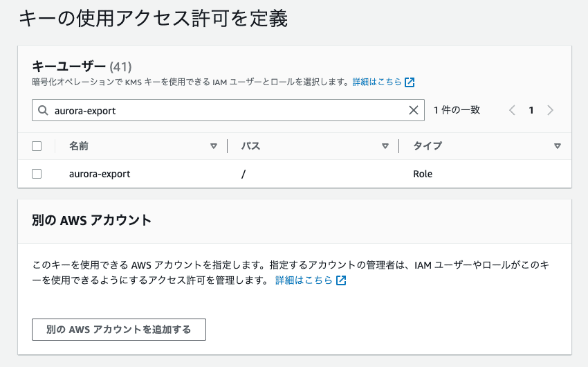Select page number 1
The image size is (588, 367).
tap(531, 110)
